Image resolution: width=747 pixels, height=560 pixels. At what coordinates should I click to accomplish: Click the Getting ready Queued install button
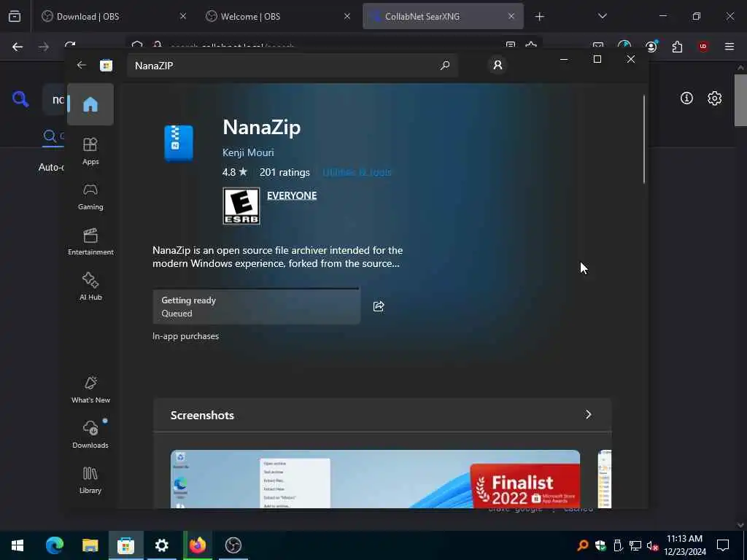click(x=256, y=306)
